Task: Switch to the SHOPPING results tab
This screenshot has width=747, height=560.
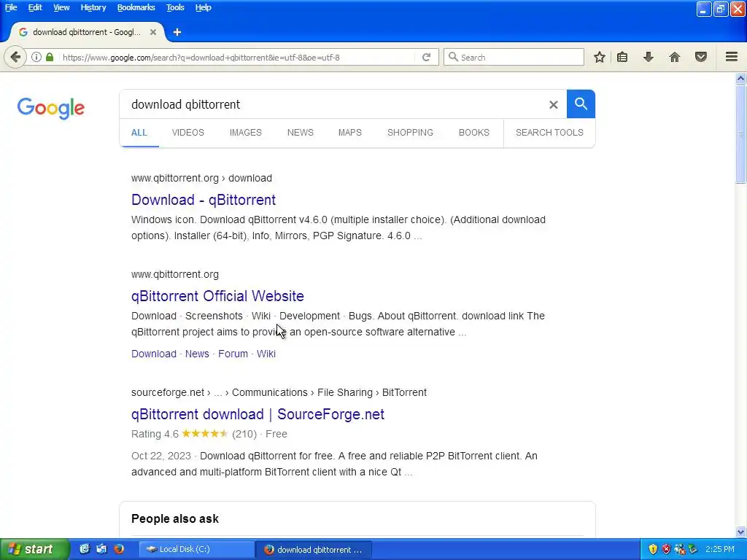Action: pyautogui.click(x=410, y=133)
